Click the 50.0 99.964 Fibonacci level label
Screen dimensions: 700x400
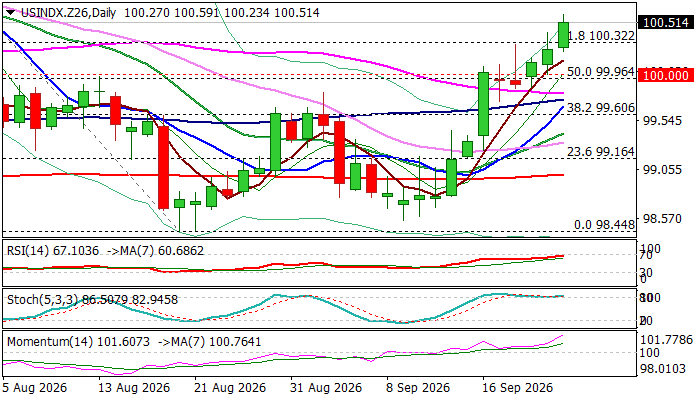point(600,72)
